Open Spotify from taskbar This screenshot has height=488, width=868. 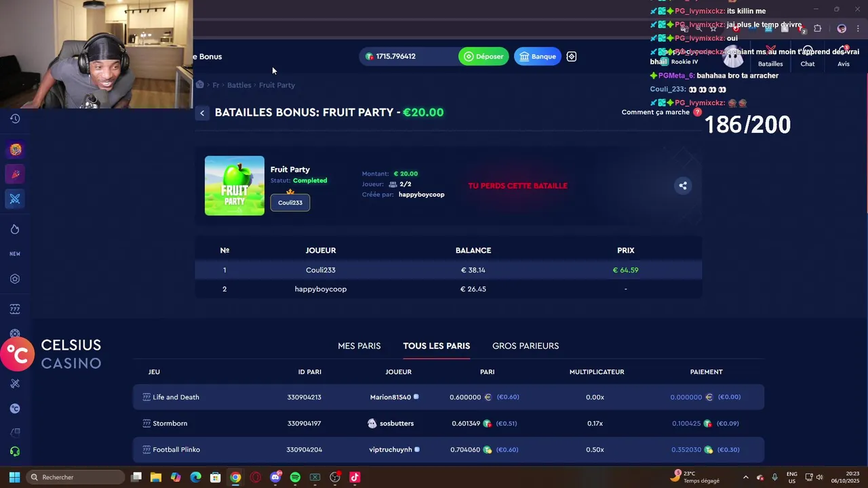coord(295,477)
